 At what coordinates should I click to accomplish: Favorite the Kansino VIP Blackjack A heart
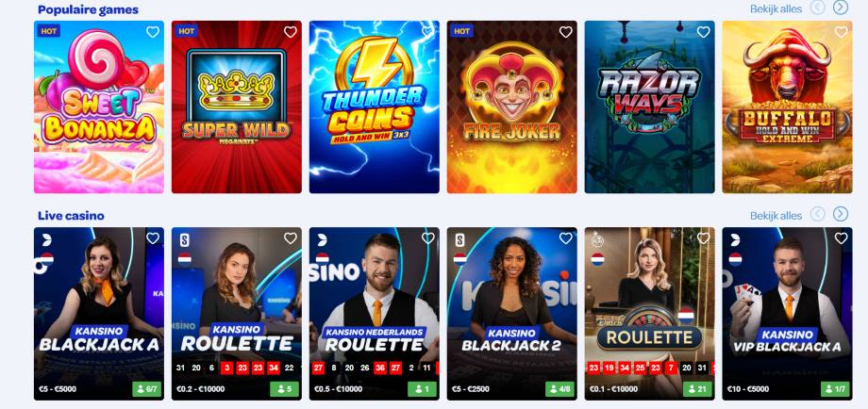click(x=842, y=238)
